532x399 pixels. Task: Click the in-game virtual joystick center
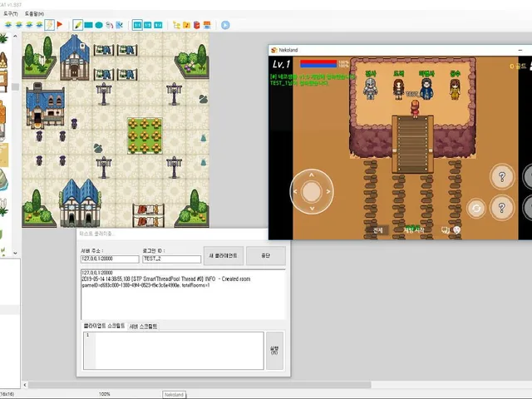[x=312, y=192]
